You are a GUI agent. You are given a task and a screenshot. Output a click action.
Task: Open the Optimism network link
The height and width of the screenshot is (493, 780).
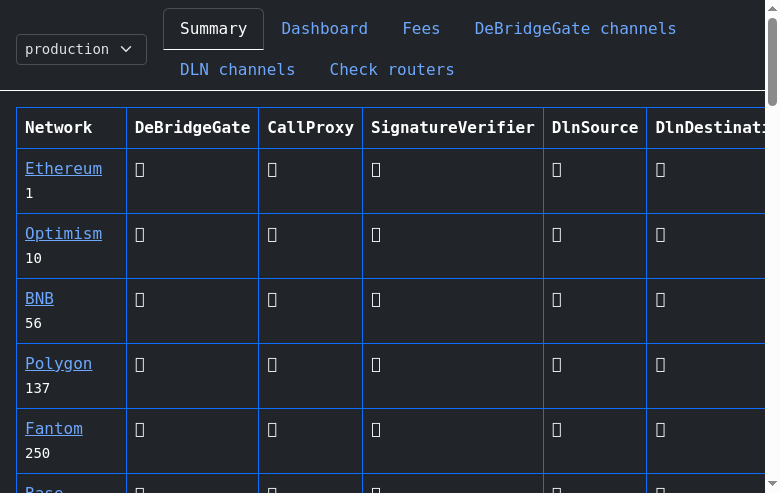[64, 234]
